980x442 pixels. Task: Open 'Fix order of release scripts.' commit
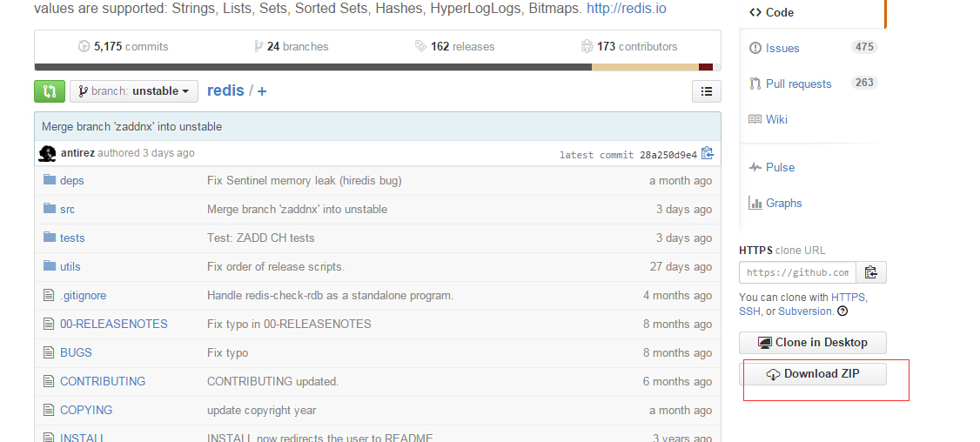(x=276, y=267)
